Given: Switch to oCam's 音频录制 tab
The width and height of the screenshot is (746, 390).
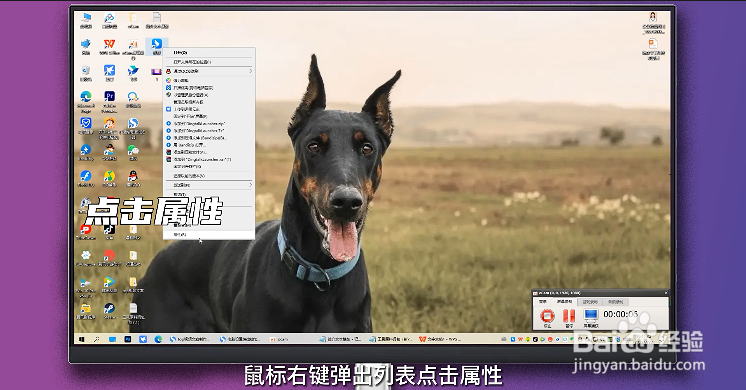Looking at the screenshot, I should click(x=616, y=302).
